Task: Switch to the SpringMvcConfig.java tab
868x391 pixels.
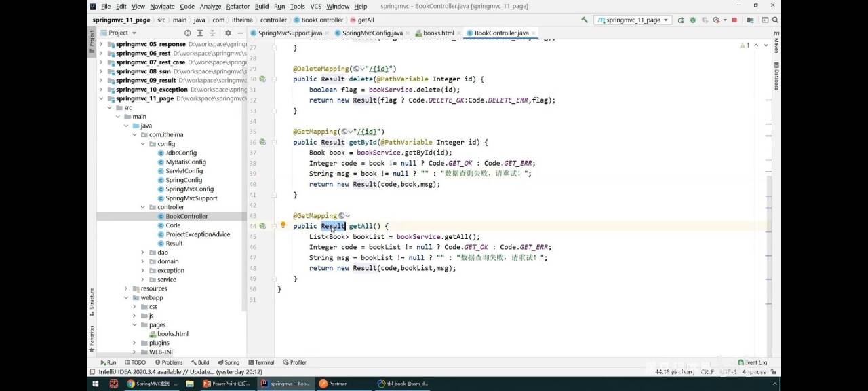Action: pyautogui.click(x=372, y=33)
